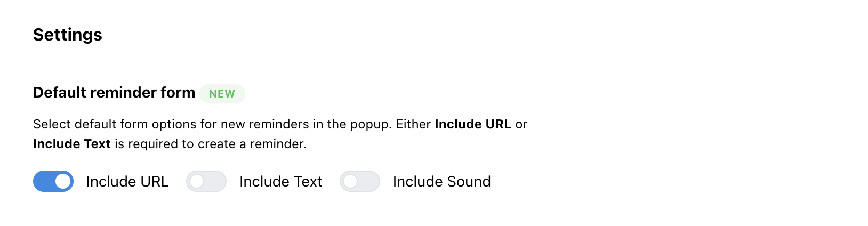This screenshot has width=868, height=226.
Task: Click the "Default reminder form" section title
Action: click(114, 93)
